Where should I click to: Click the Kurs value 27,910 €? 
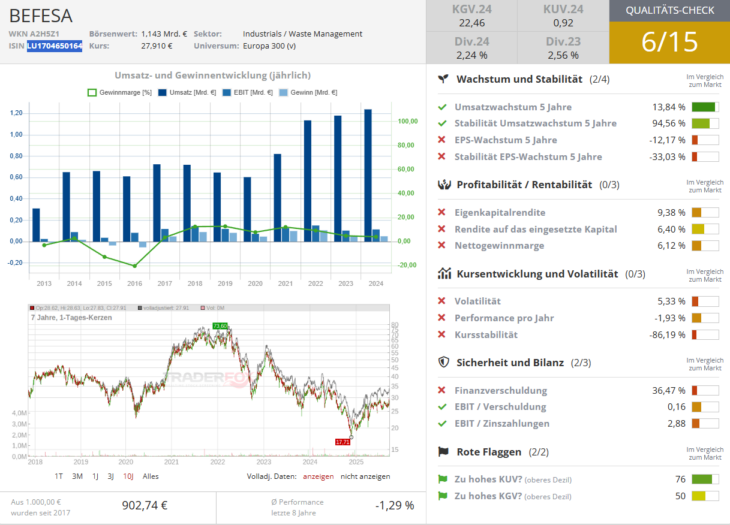(x=157, y=46)
